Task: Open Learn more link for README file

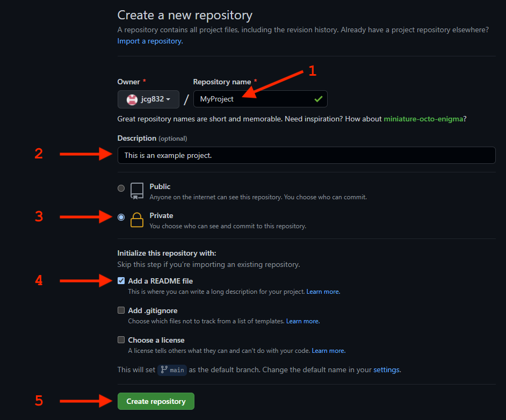Action: [323, 292]
